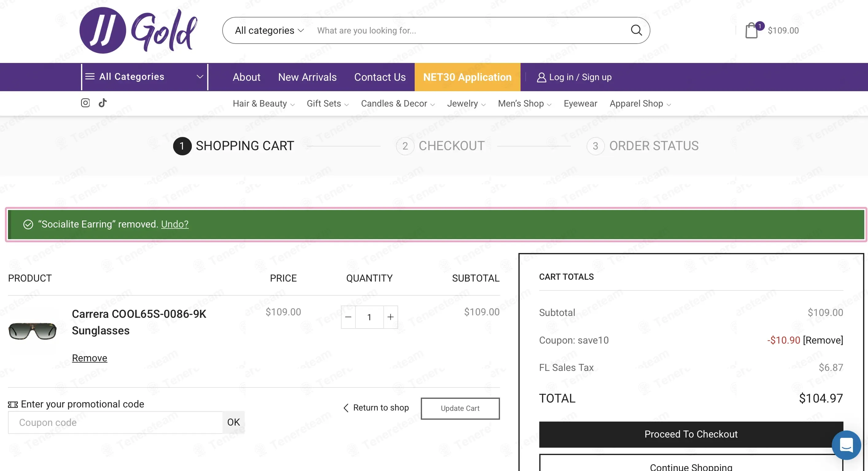The image size is (868, 471).
Task: Open Contact Us page
Action: 380,77
